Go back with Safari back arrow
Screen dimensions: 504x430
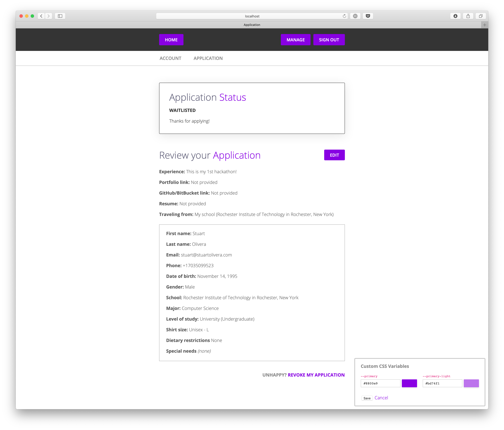click(x=41, y=16)
